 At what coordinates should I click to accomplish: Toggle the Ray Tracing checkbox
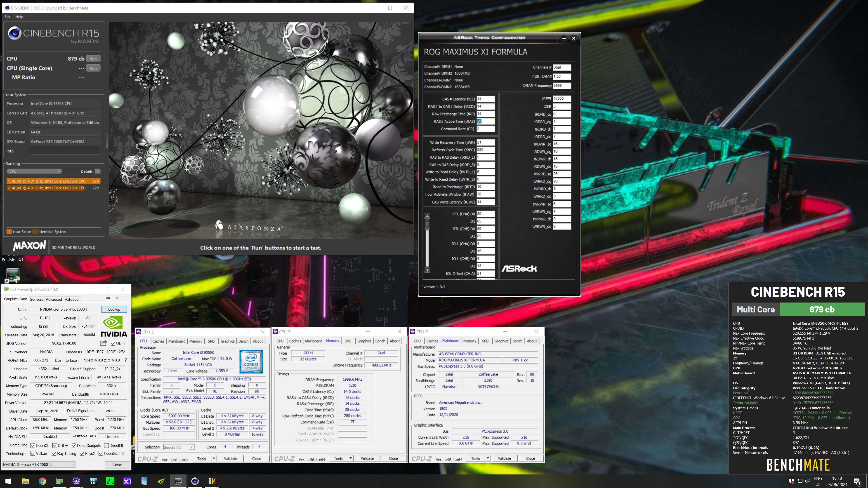tap(54, 453)
